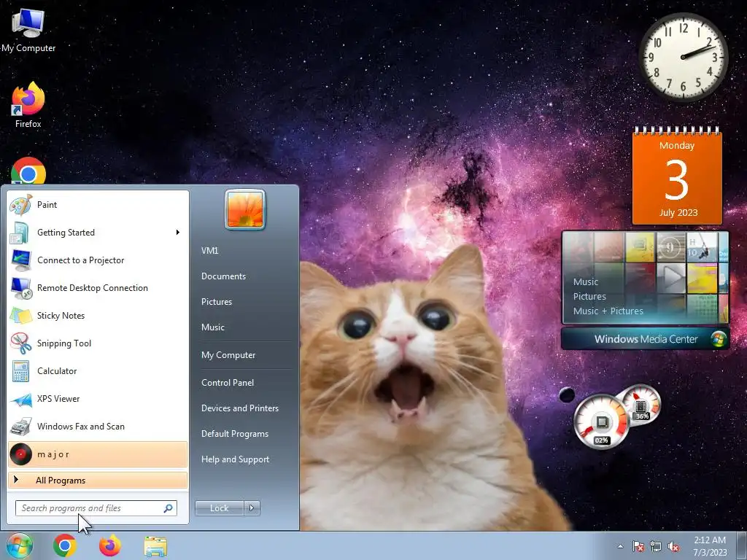Click the analog clock gadget
The height and width of the screenshot is (560, 747).
point(683,57)
